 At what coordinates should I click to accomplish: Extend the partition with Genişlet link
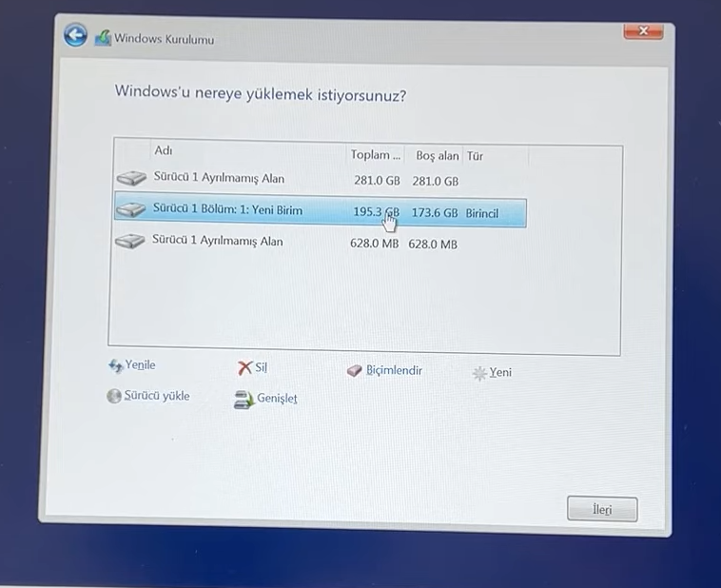pos(278,399)
